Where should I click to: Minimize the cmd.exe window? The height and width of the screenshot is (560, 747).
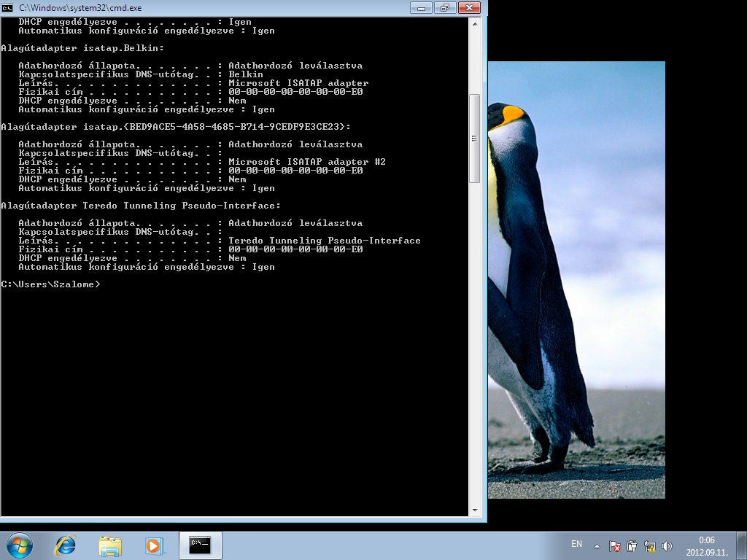tap(421, 7)
